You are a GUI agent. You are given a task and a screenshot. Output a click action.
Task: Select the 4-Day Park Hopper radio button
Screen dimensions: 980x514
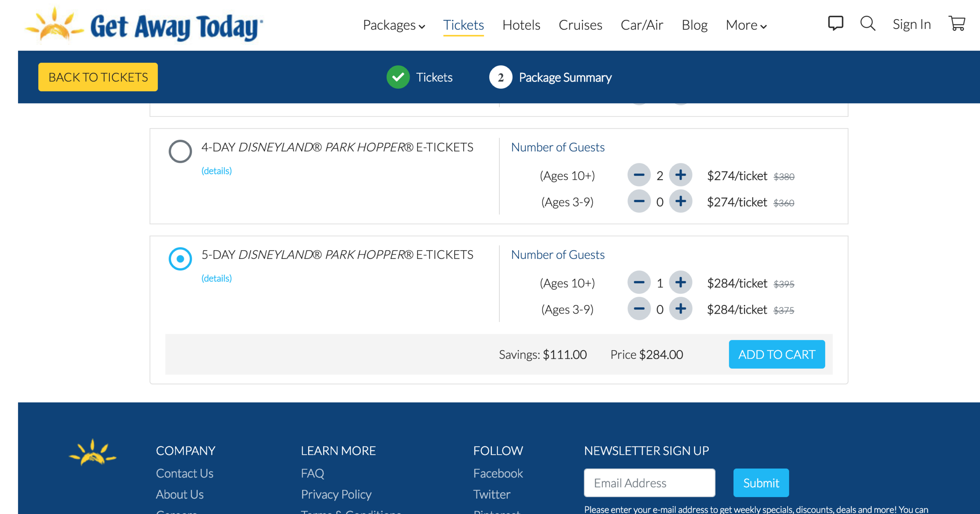tap(180, 151)
